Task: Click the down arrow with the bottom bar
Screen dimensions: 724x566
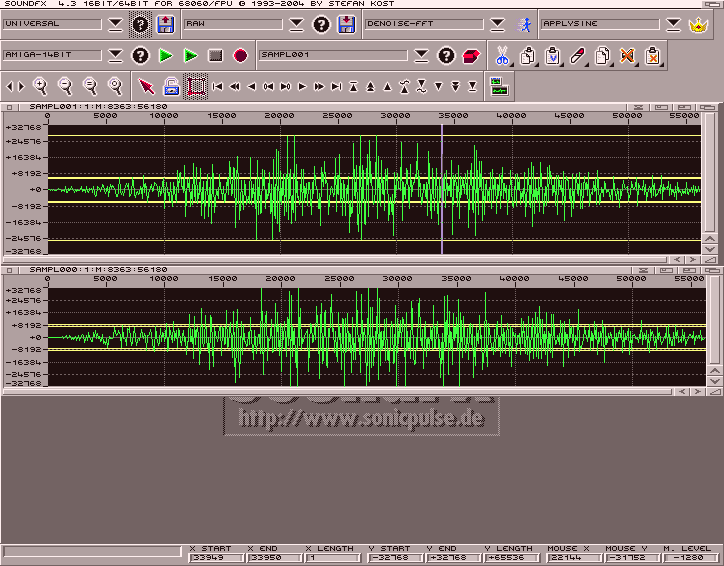Action: click(x=472, y=86)
